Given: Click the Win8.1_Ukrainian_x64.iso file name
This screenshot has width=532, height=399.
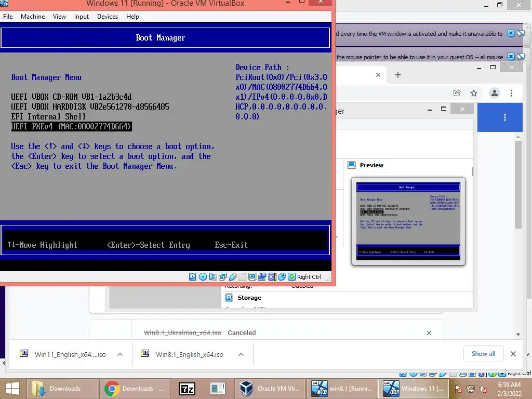Looking at the screenshot, I should coord(182,333).
